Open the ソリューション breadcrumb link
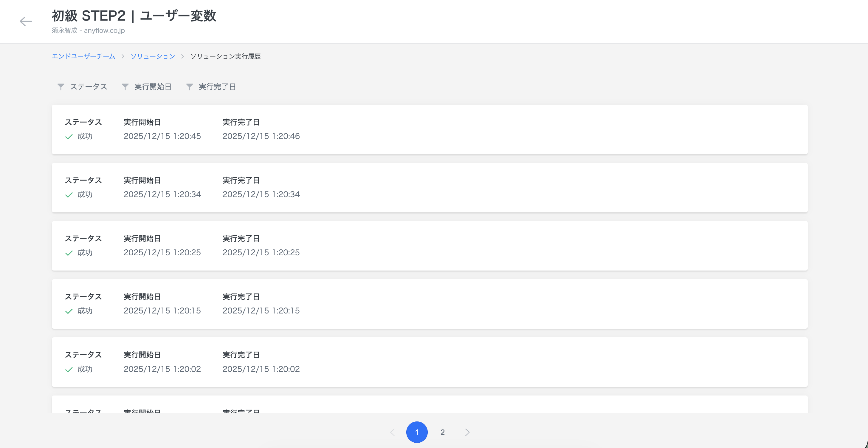Viewport: 868px width, 448px height. [x=153, y=56]
